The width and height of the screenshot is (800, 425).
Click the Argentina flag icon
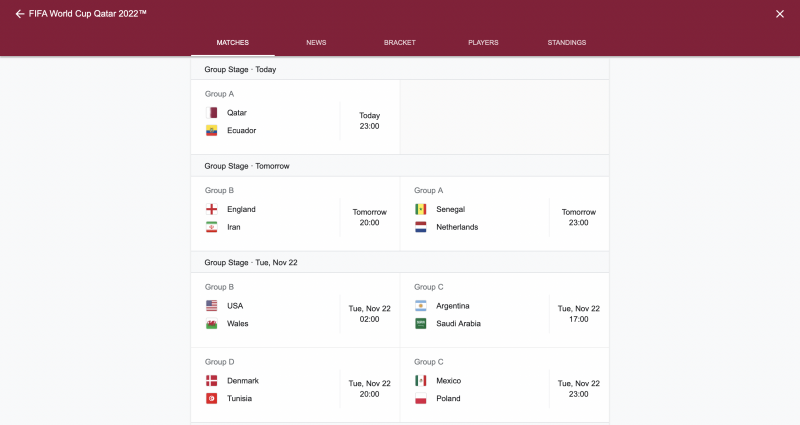tap(421, 306)
